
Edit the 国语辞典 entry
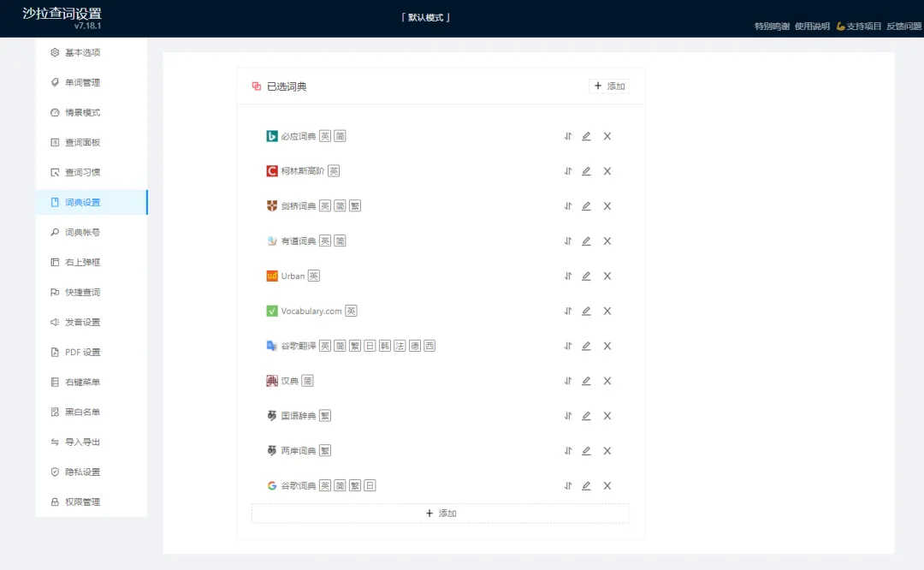[x=586, y=416]
